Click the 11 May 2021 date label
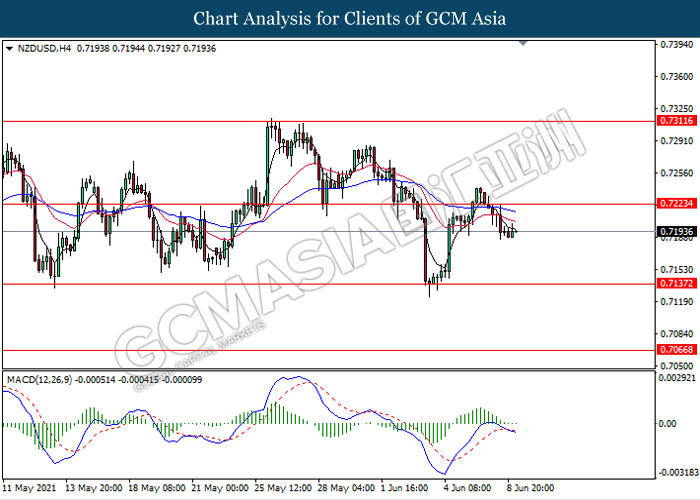Screen dimensions: 700x500 pyautogui.click(x=27, y=489)
